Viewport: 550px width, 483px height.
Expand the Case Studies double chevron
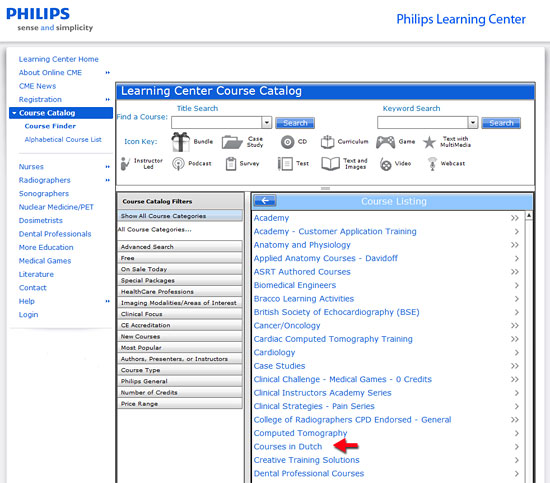(515, 366)
